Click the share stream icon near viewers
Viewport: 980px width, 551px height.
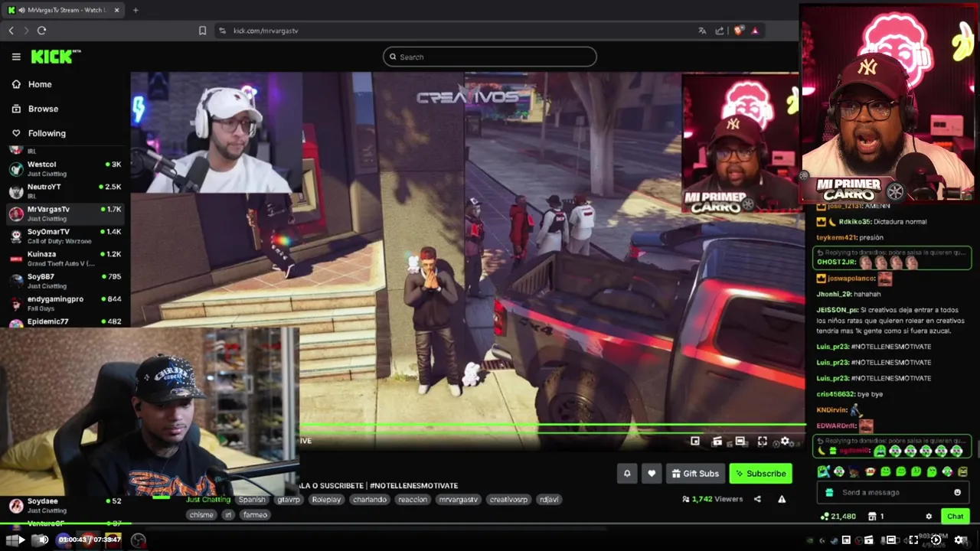tap(757, 499)
